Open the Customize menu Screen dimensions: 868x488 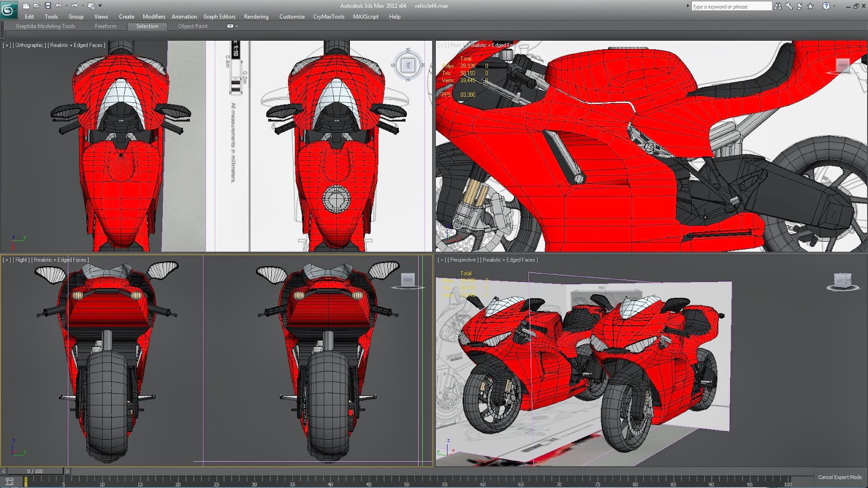point(292,17)
